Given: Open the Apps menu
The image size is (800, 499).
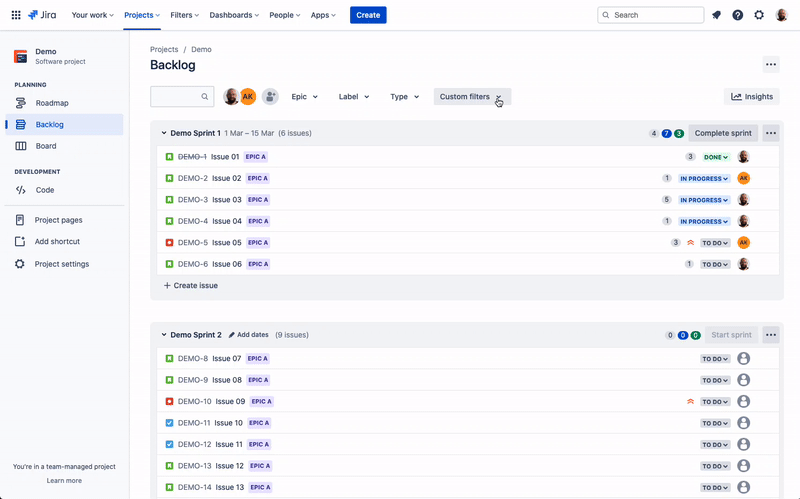Looking at the screenshot, I should tap(323, 15).
